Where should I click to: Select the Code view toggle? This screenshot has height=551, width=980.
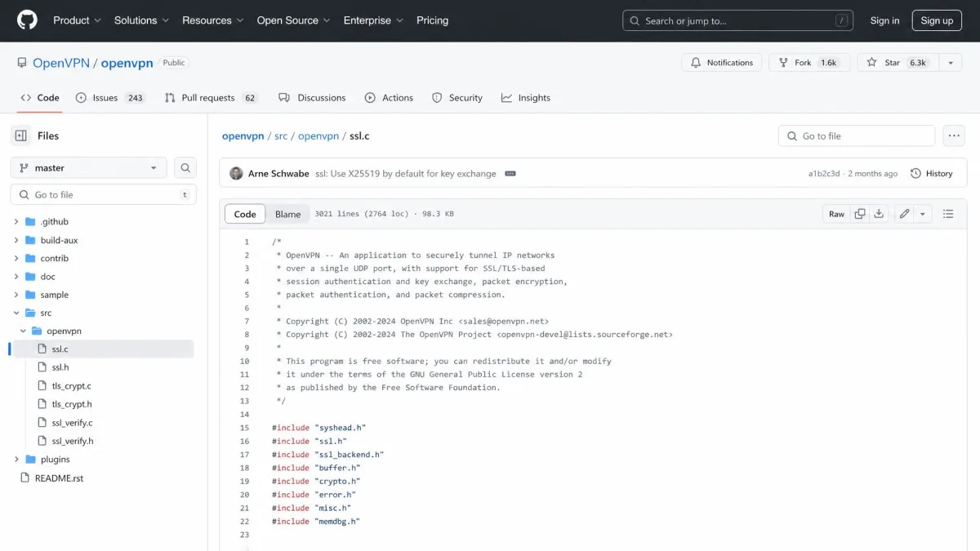245,214
